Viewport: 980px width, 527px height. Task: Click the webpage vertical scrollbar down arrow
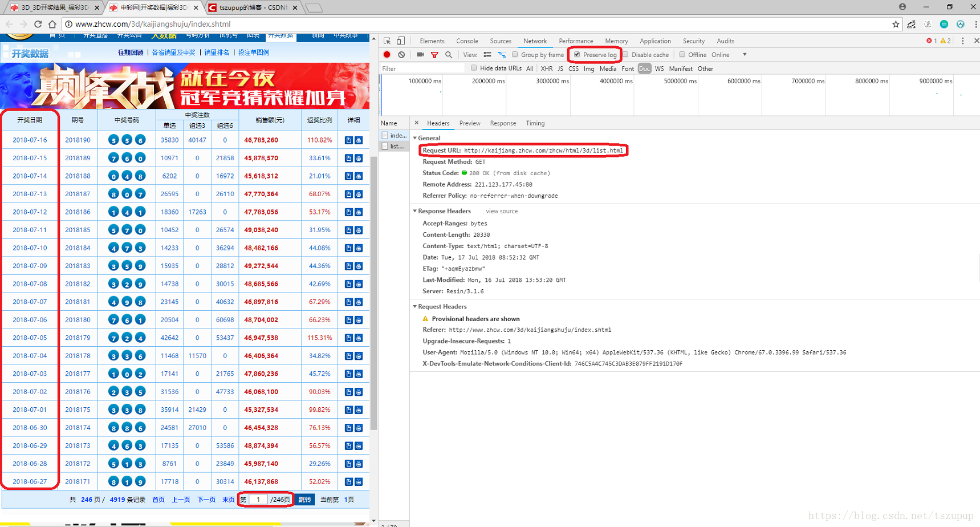tap(373, 521)
